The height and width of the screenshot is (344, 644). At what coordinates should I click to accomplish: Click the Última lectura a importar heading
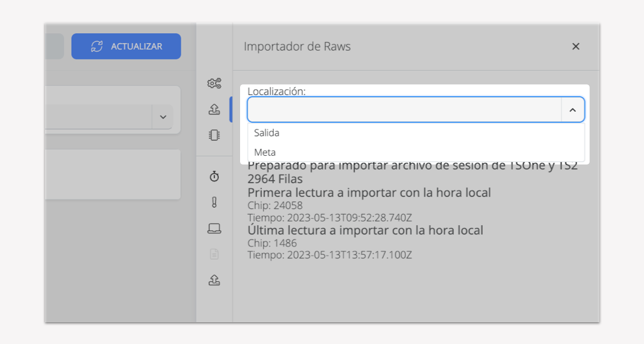[365, 230]
